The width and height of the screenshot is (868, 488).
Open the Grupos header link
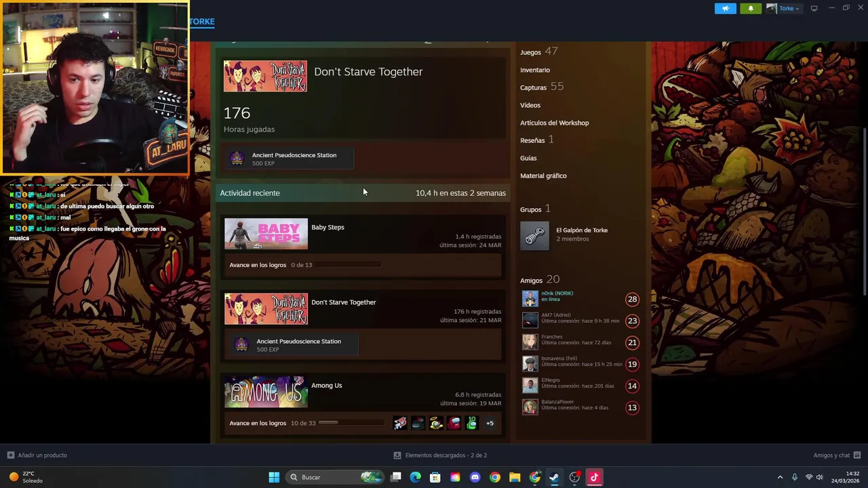[535, 209]
